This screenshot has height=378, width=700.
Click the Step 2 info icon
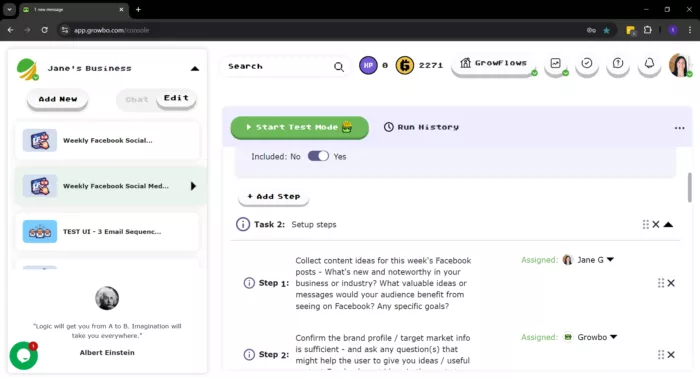pyautogui.click(x=249, y=354)
